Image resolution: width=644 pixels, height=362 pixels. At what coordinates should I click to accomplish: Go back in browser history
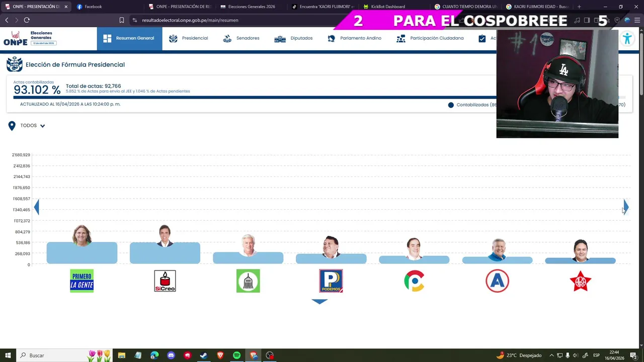(x=7, y=20)
